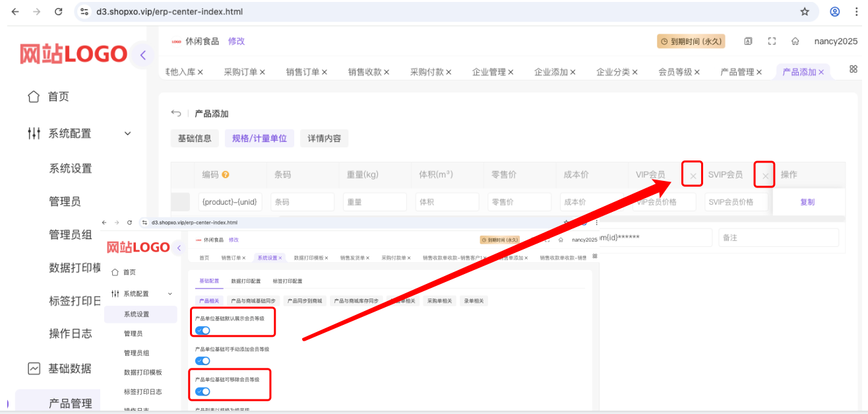Click the 复制 action link
Screen dimensions: 868x414
807,202
